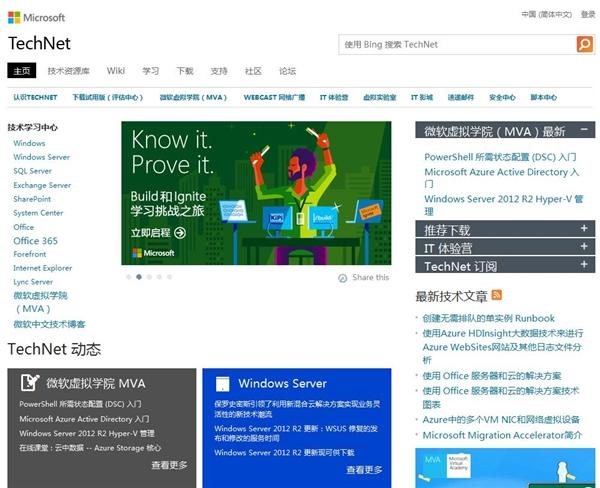The image size is (600, 488).
Task: Click WEBCAST 网络广播 link
Action: click(x=274, y=97)
